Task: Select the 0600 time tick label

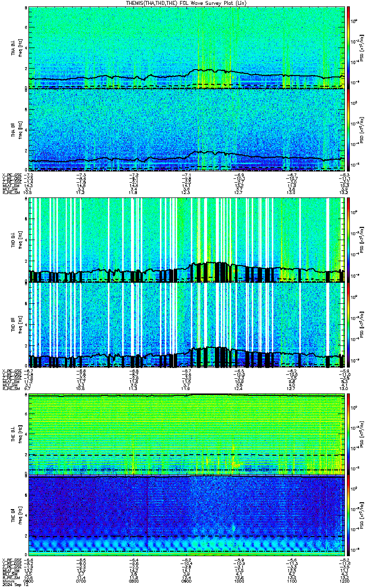Action: (29, 581)
